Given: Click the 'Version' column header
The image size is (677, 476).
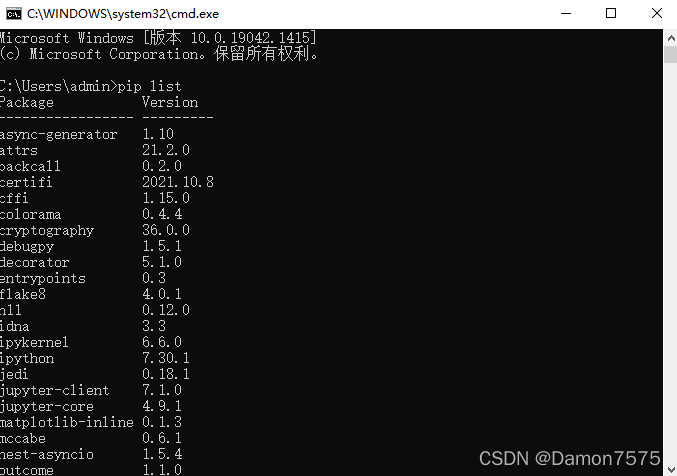Looking at the screenshot, I should 170,102.
